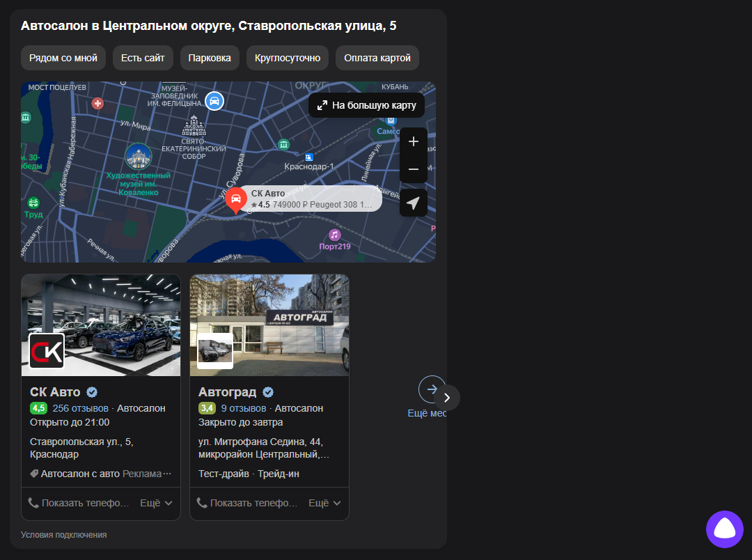Filter results by Рядом со мной
Image resolution: width=752 pixels, height=560 pixels.
[63, 58]
